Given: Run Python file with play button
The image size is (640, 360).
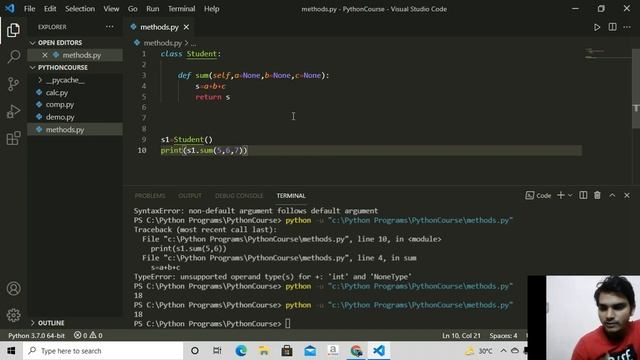Looking at the screenshot, I should 597,27.
